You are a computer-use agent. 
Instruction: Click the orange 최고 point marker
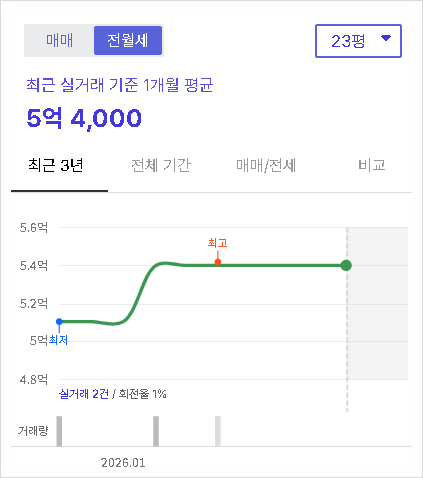click(218, 262)
